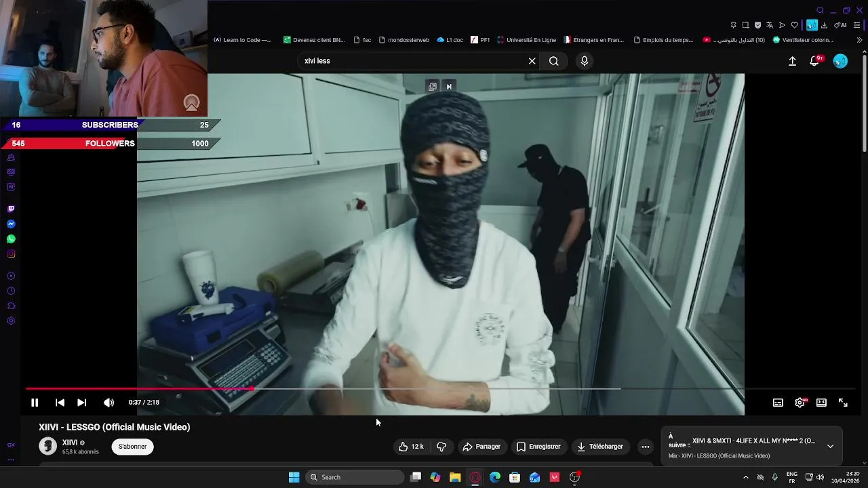
Task: Click the Télécharger download button
Action: pos(599,447)
